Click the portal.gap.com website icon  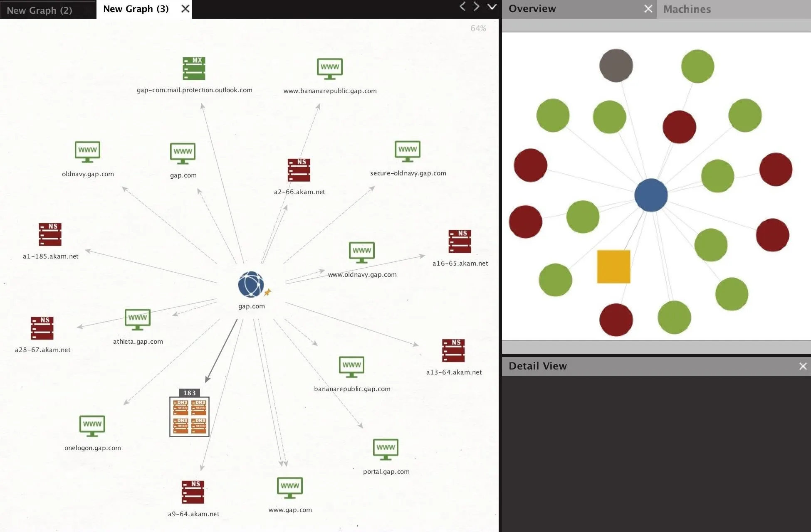click(386, 450)
